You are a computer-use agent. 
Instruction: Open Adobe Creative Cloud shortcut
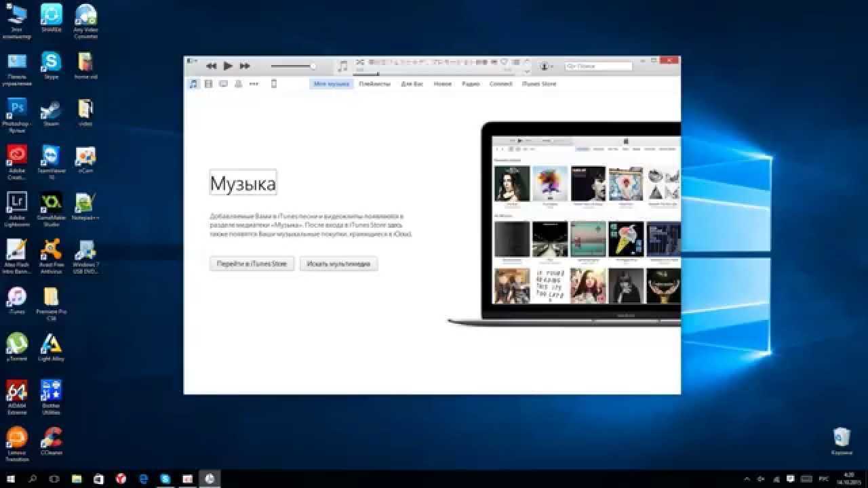tap(16, 163)
